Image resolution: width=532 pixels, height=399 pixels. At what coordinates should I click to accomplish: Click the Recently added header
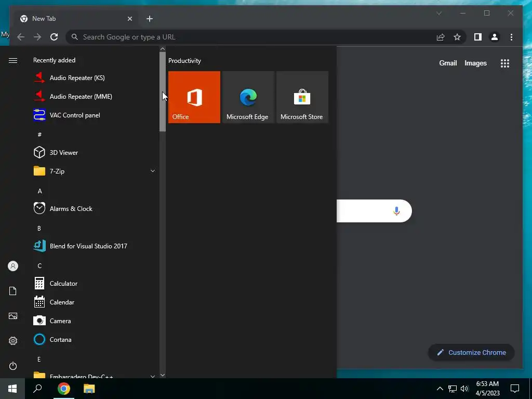pos(54,60)
